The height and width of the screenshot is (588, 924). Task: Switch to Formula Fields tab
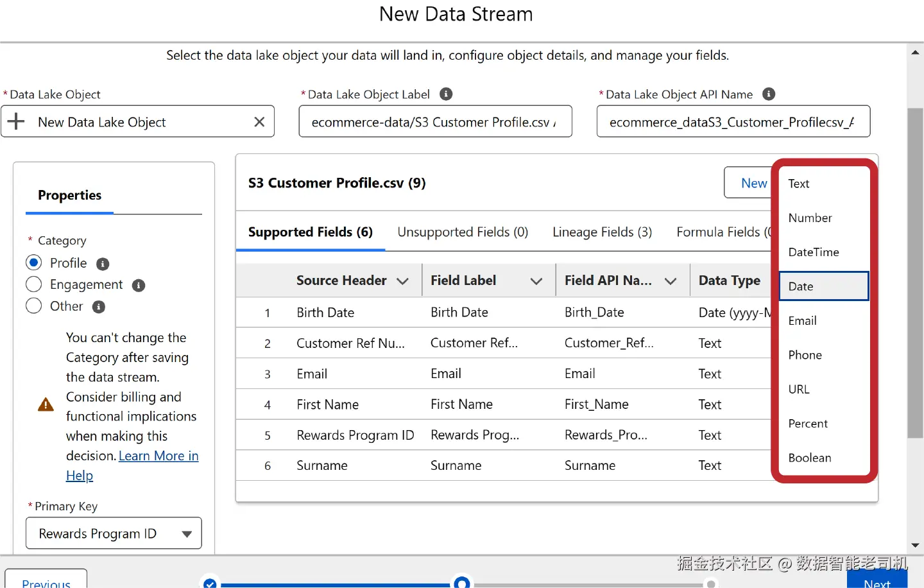click(723, 232)
